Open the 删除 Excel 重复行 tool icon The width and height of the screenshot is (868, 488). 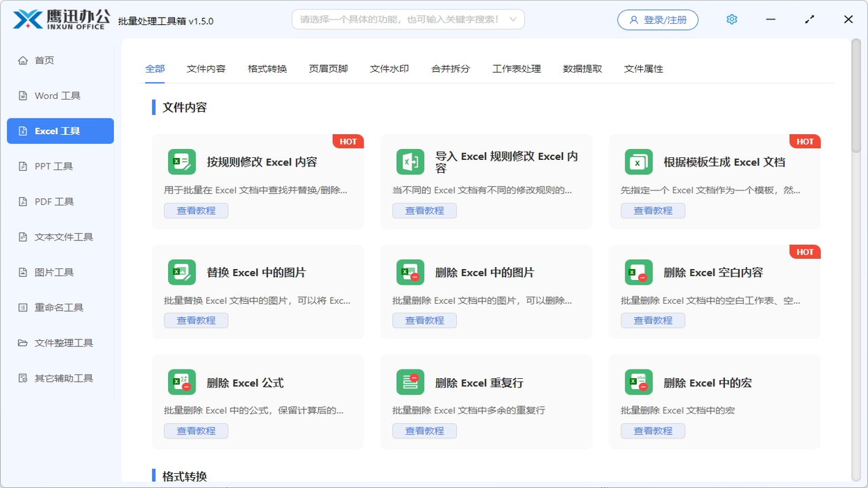(x=410, y=382)
